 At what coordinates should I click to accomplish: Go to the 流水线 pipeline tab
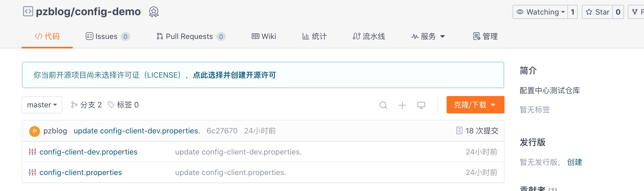tap(369, 36)
